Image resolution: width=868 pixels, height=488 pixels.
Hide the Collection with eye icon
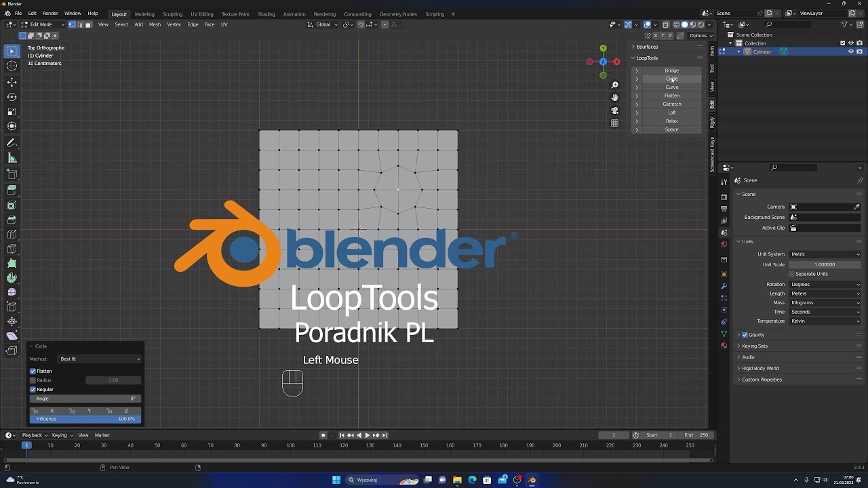pyautogui.click(x=851, y=43)
